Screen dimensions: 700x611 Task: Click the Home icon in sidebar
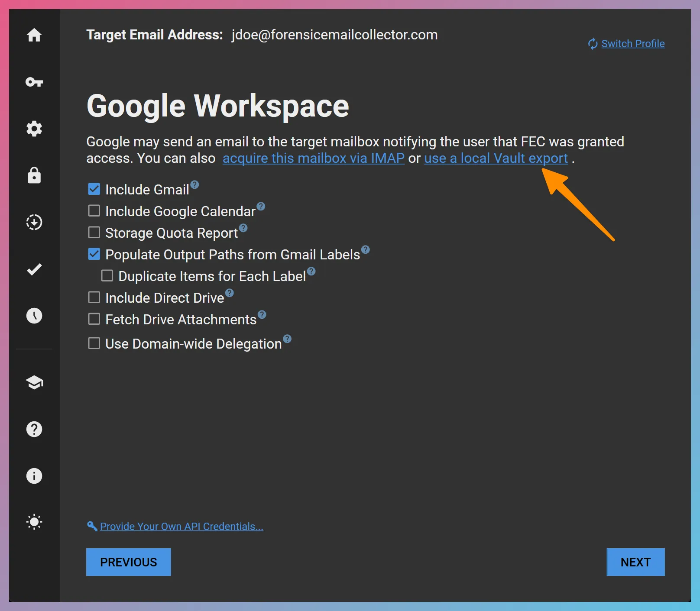click(x=34, y=35)
